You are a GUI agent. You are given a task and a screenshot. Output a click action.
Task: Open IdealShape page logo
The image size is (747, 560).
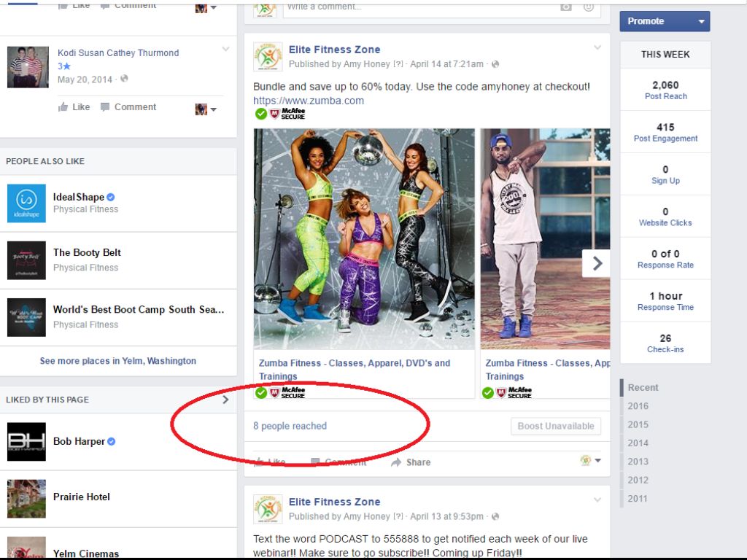26,203
